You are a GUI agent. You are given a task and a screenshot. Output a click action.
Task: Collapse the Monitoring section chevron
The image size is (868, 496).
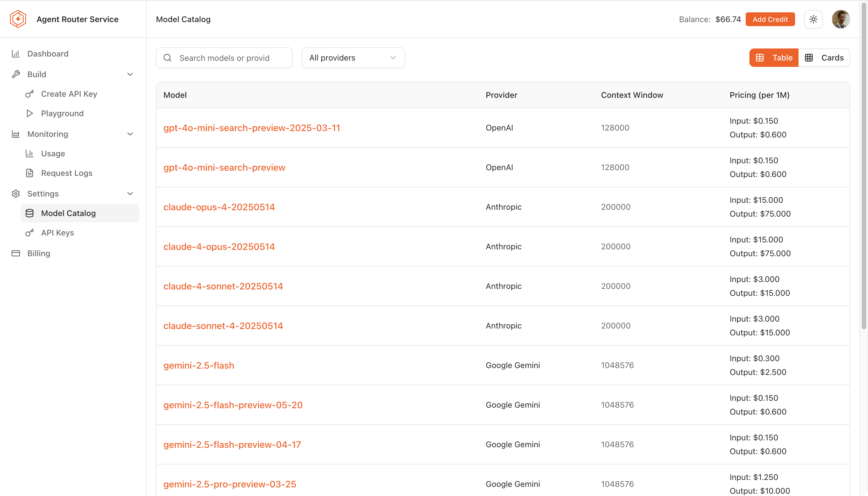[130, 134]
